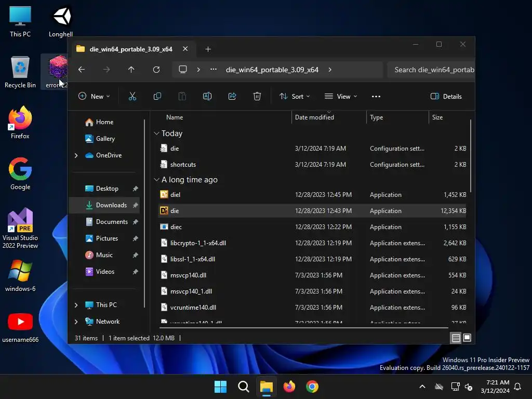Click the Delete trash icon
532x399 pixels.
257,96
